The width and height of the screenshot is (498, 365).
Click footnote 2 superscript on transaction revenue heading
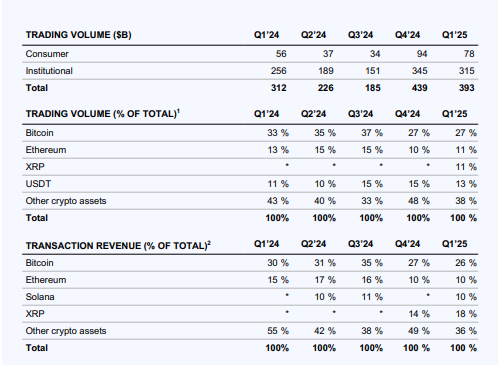(209, 243)
